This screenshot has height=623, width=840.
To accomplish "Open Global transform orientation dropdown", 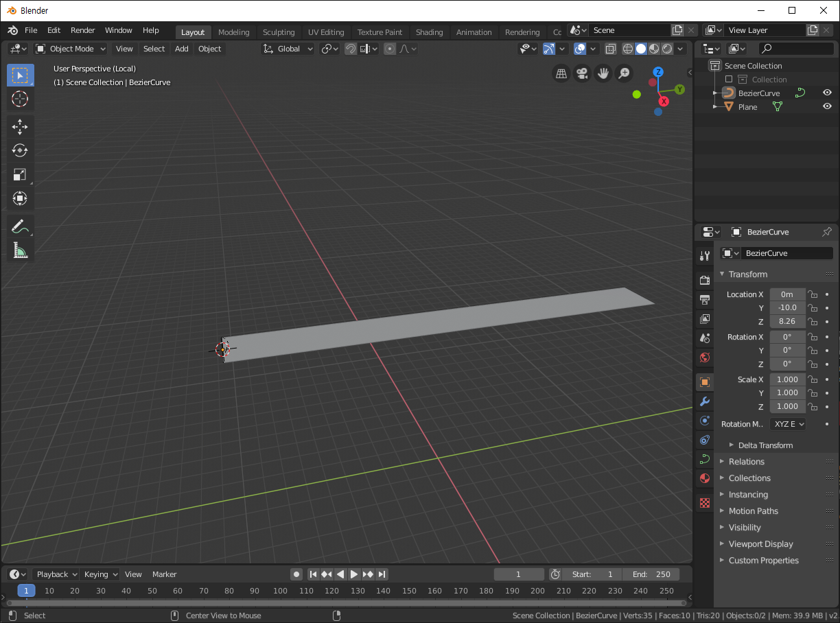I will coord(288,49).
